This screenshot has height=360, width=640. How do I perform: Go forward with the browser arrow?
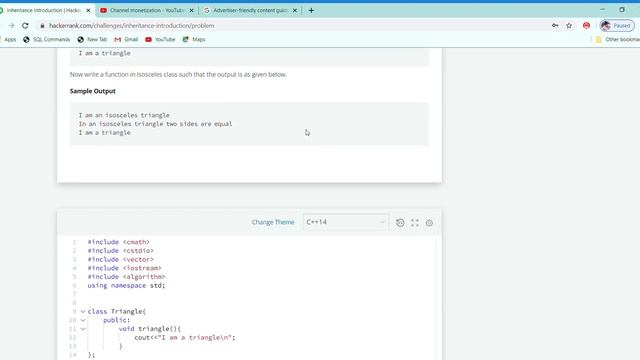coord(11,26)
